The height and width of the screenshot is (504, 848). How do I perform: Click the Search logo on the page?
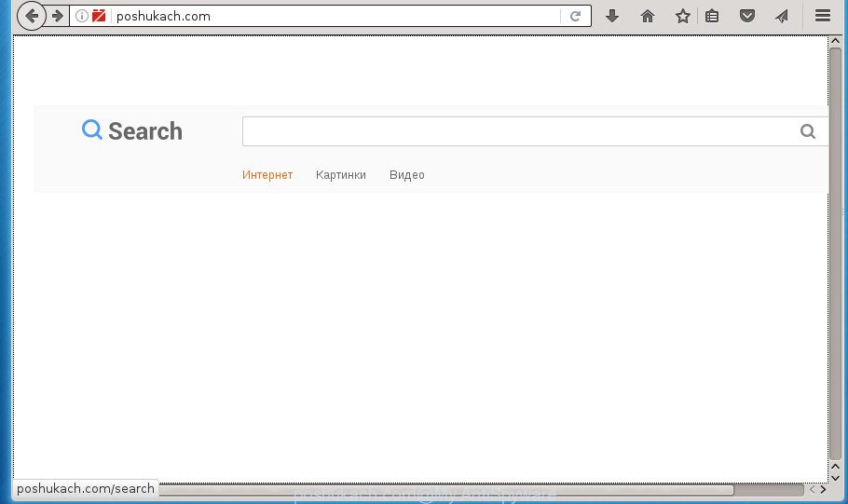coord(132,130)
